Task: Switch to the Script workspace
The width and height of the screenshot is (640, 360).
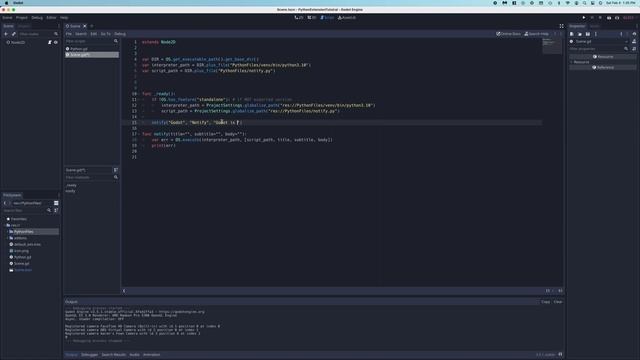Action: click(x=327, y=18)
